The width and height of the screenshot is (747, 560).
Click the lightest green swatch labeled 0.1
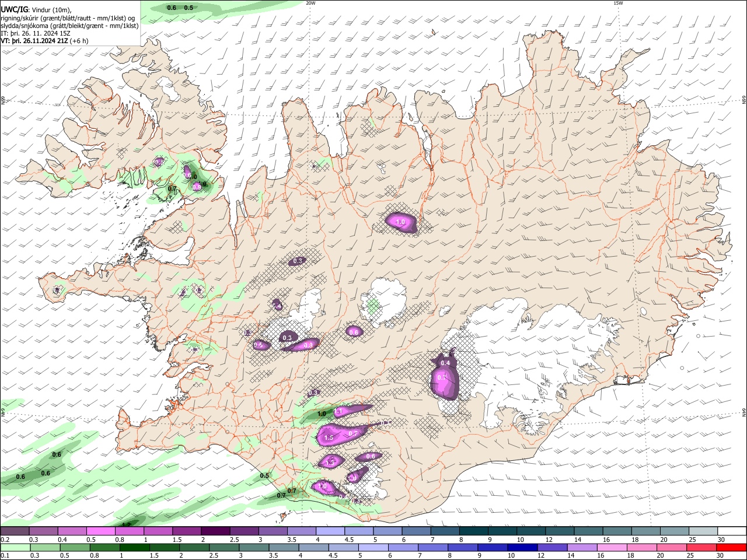[x=15, y=547]
